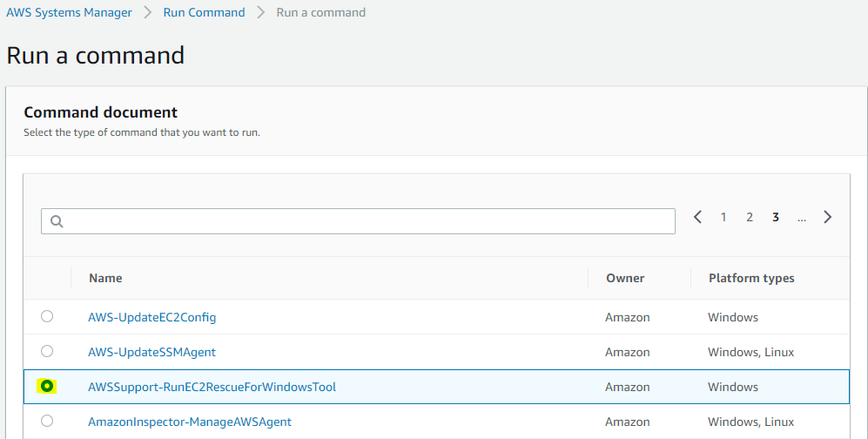Navigate to Run Command breadcrumb
This screenshot has width=868, height=439.
coord(204,13)
